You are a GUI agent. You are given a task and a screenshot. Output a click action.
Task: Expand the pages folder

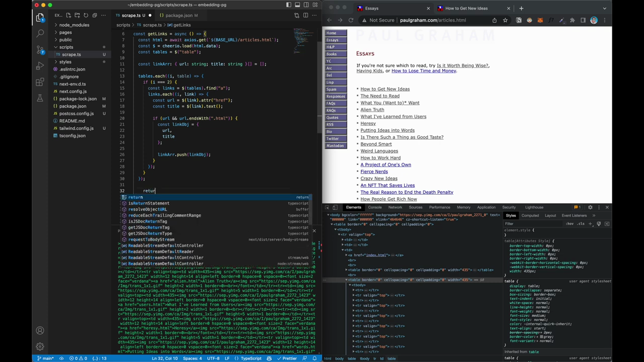[x=65, y=33]
